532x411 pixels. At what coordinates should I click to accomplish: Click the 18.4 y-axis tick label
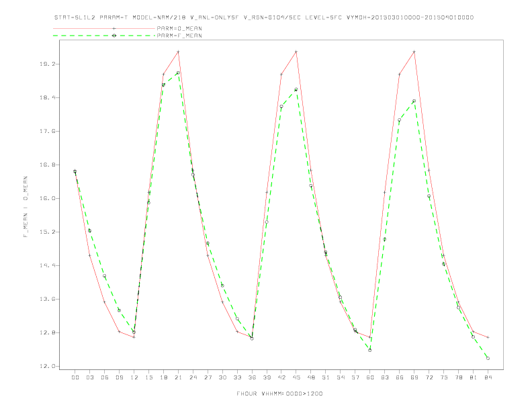pos(46,97)
